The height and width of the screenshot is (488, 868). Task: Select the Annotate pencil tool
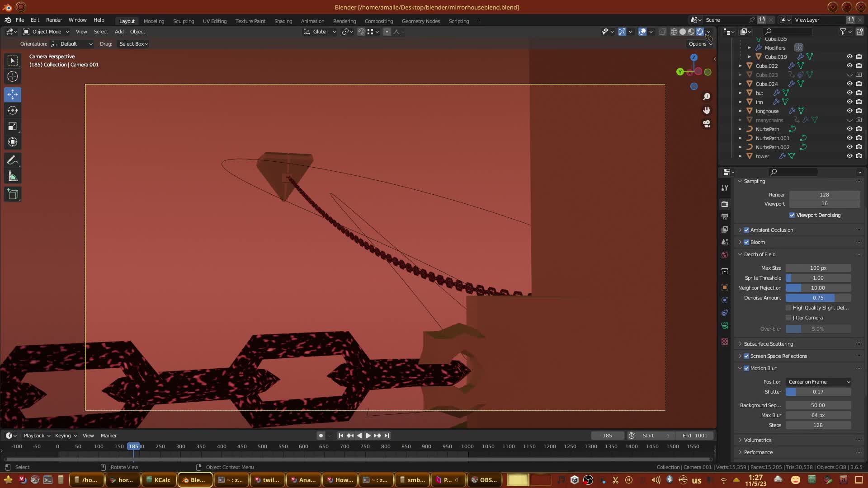point(13,160)
